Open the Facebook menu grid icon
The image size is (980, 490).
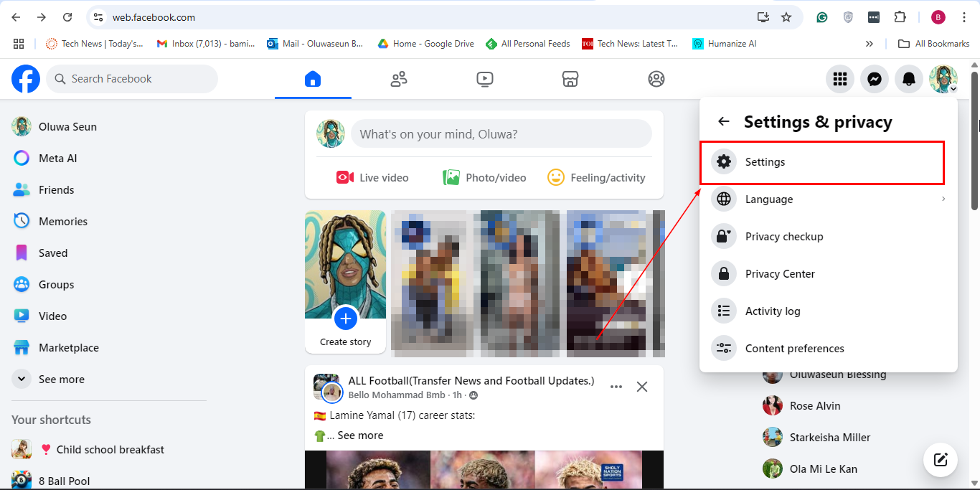(839, 79)
